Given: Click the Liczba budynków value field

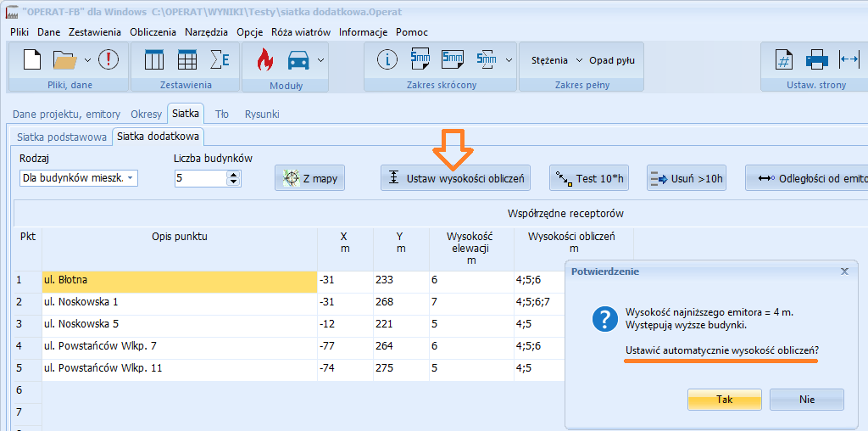Looking at the screenshot, I should coord(201,178).
